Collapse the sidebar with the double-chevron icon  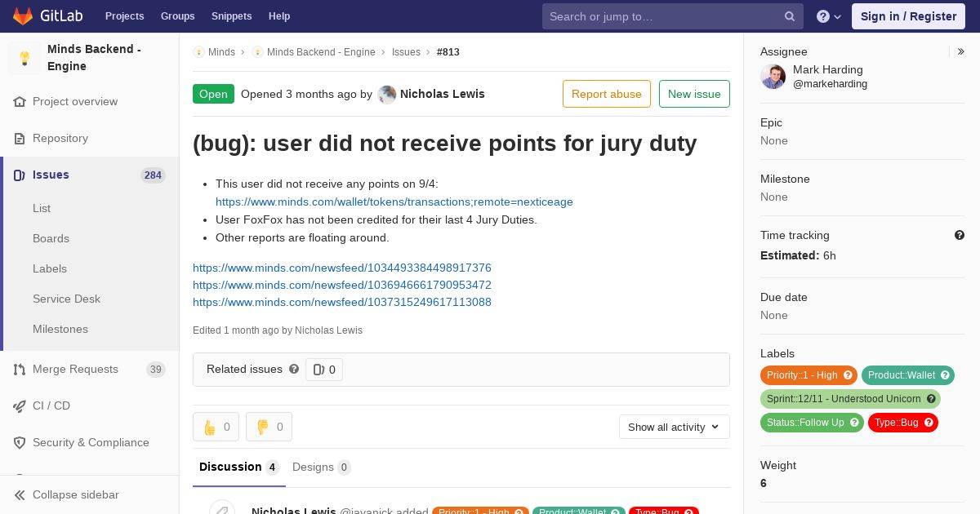click(x=20, y=495)
